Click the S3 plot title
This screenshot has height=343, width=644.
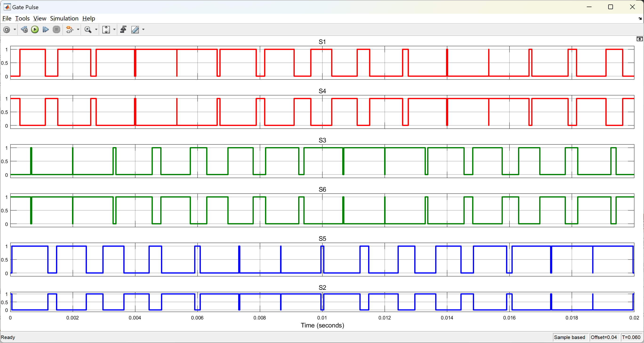(322, 140)
